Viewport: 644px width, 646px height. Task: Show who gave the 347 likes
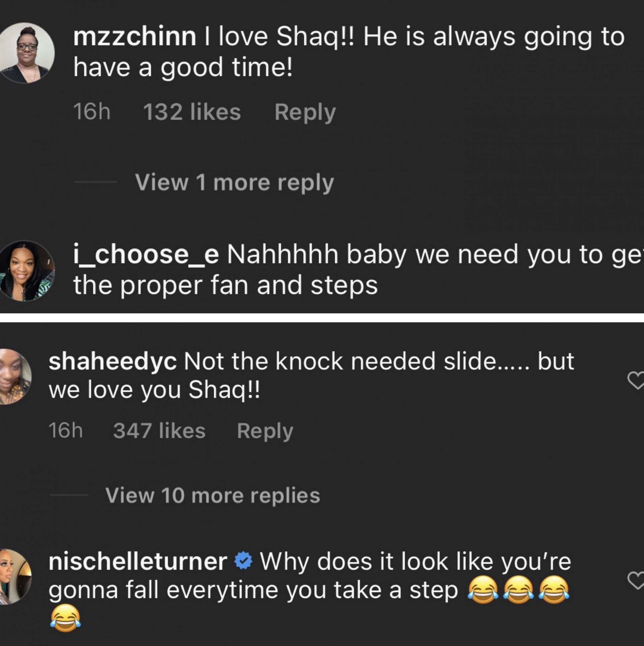tap(159, 431)
